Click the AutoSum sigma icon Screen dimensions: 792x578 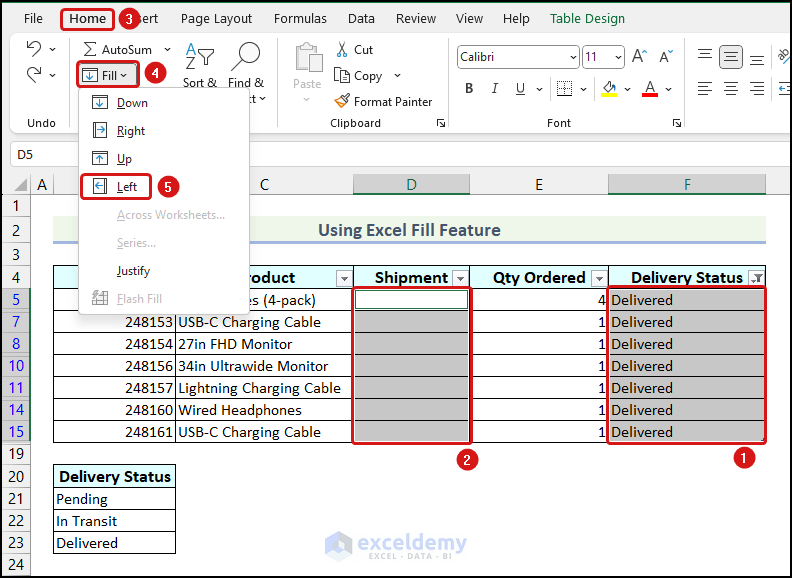pyautogui.click(x=91, y=49)
